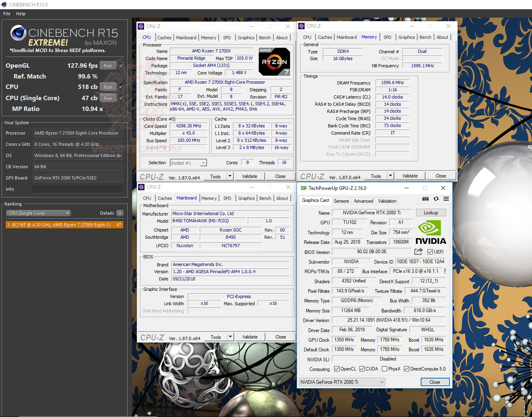Open the File menu in Cinebench
This screenshot has width=532, height=417.
coord(6,13)
